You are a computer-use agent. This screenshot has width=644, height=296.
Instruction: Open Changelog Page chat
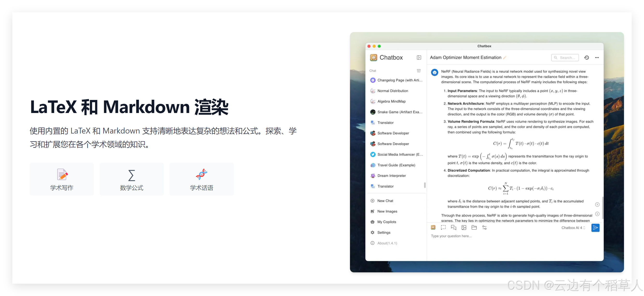coord(396,80)
